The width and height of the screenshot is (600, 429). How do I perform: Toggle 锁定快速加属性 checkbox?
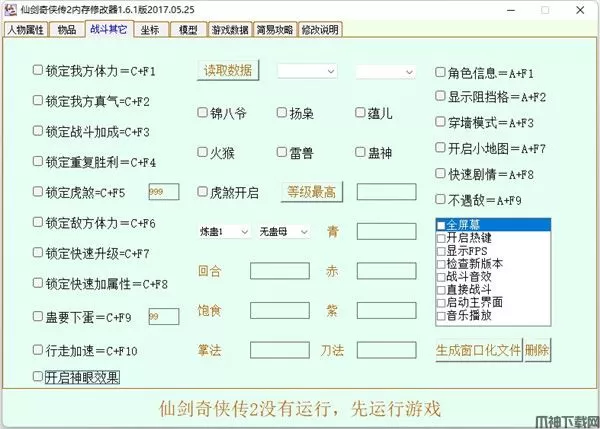coord(38,283)
